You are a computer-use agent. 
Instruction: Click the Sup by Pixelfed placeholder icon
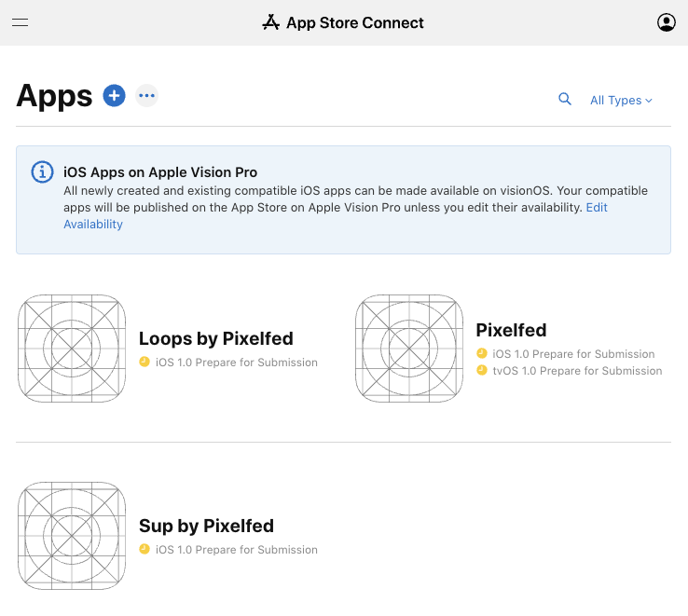coord(72,536)
